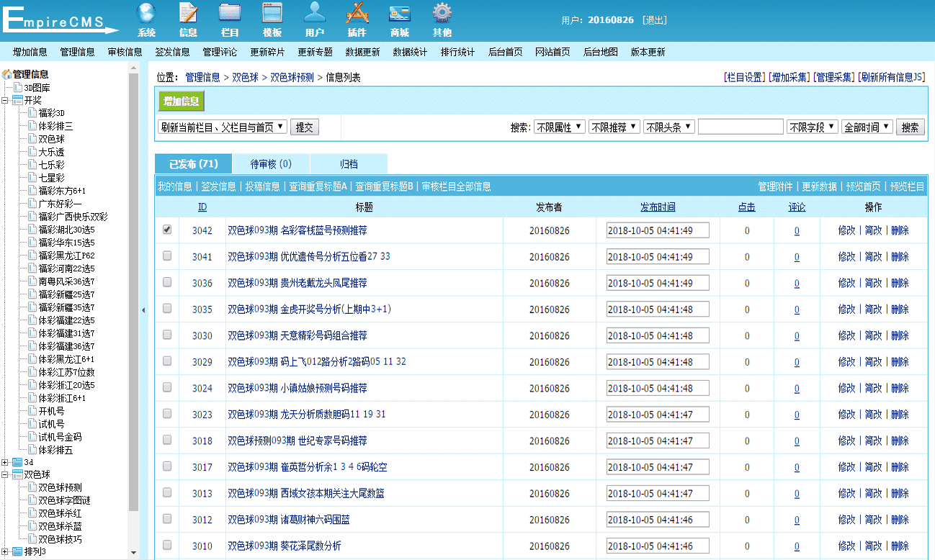935x560 pixels.
Task: Tick the checkbox for row 3036
Action: [167, 283]
